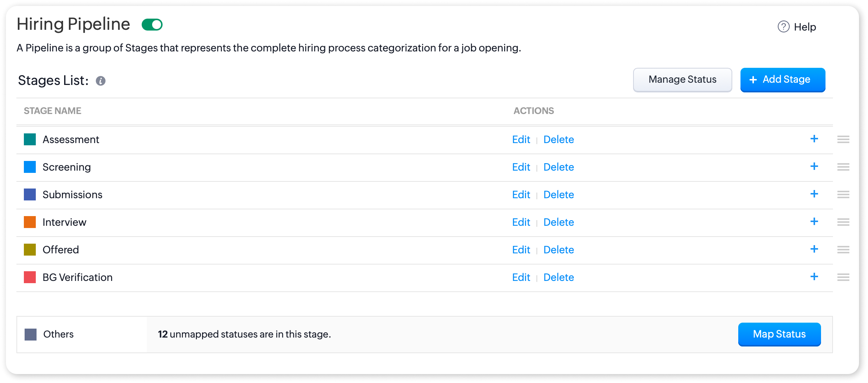Screen dimensions: 868x383
Task: Click the plus icon for Interview
Action: [814, 222]
